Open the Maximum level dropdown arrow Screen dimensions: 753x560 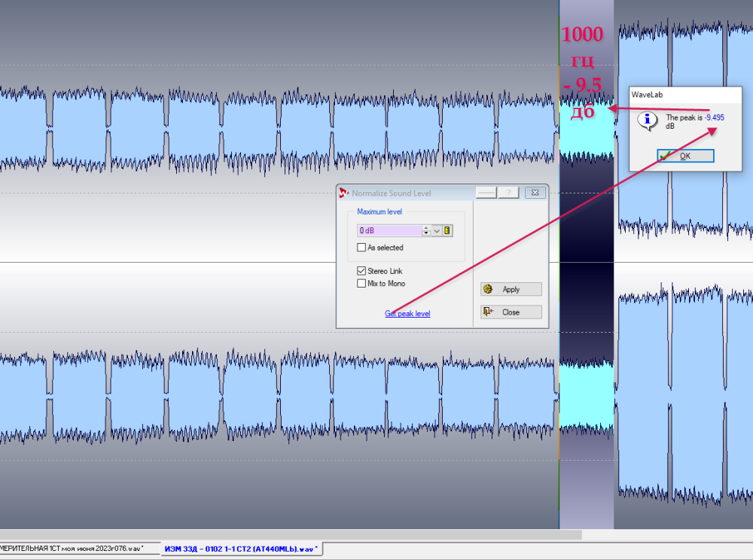click(x=437, y=230)
